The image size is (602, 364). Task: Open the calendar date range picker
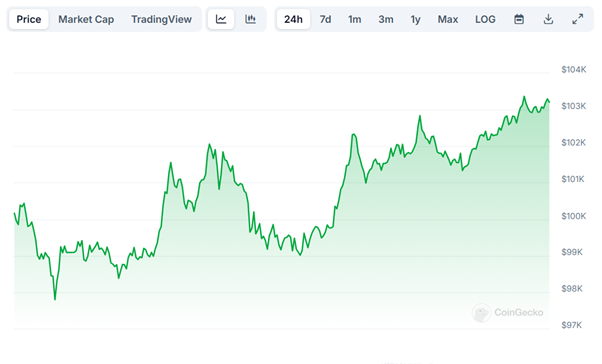[x=519, y=19]
